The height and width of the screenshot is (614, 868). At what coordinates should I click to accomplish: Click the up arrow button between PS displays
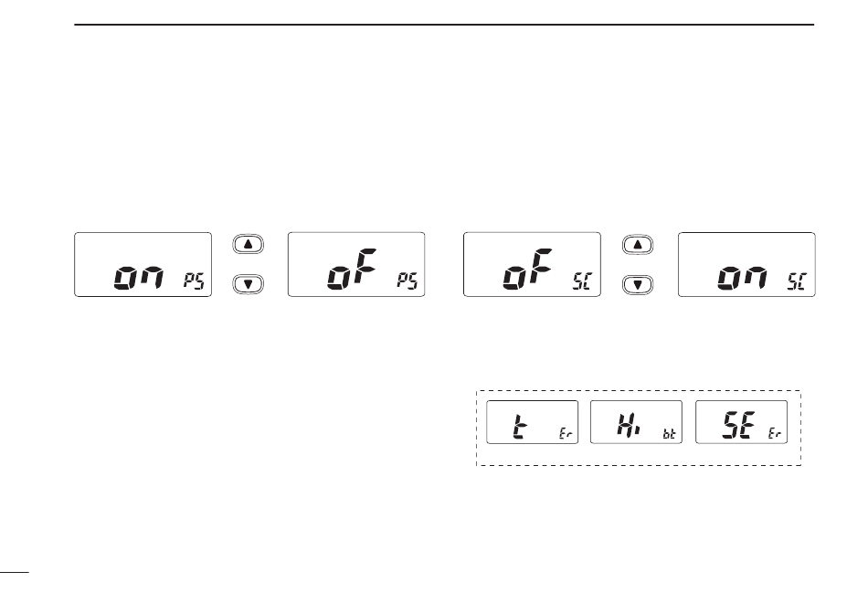click(x=248, y=244)
